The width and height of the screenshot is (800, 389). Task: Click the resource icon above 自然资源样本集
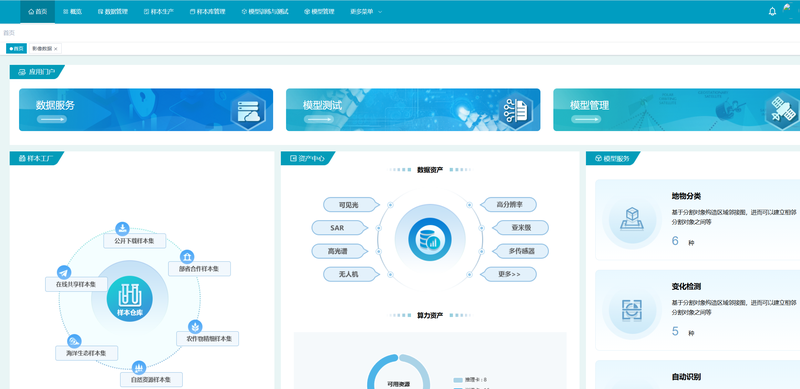(139, 368)
